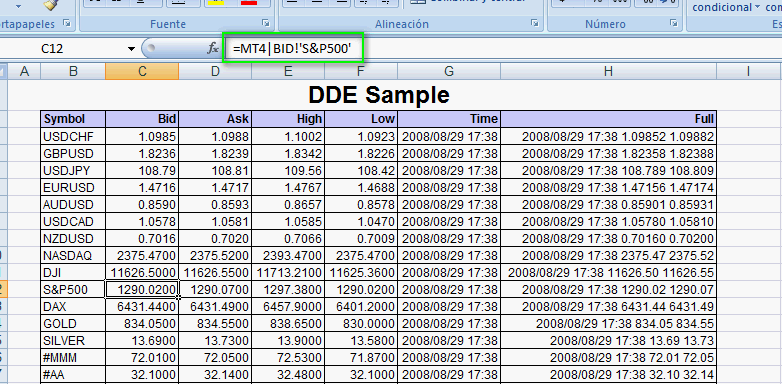Click the format painter brush icon
The width and height of the screenshot is (782, 384).
pos(50,4)
